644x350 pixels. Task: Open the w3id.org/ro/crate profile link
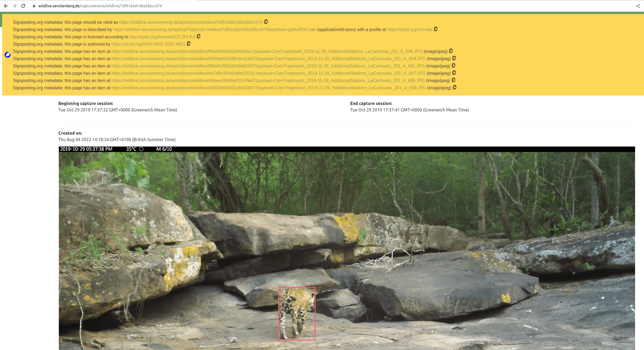(409, 29)
